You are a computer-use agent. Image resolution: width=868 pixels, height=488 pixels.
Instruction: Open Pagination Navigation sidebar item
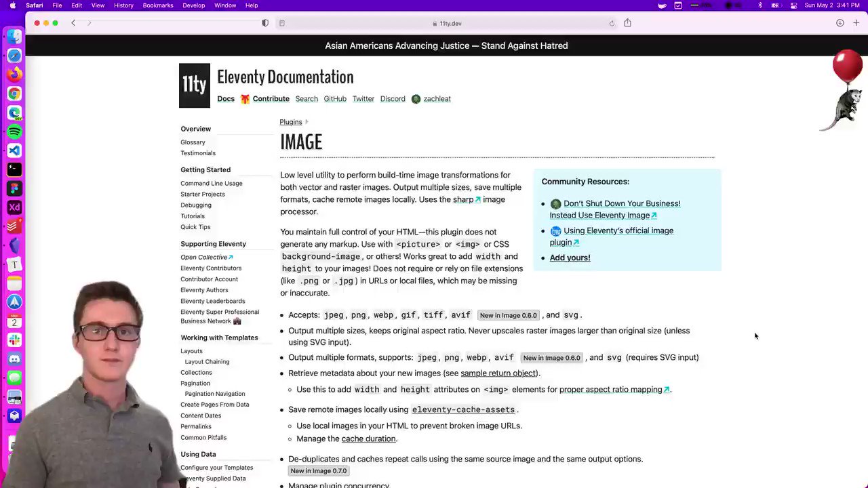[x=215, y=394]
